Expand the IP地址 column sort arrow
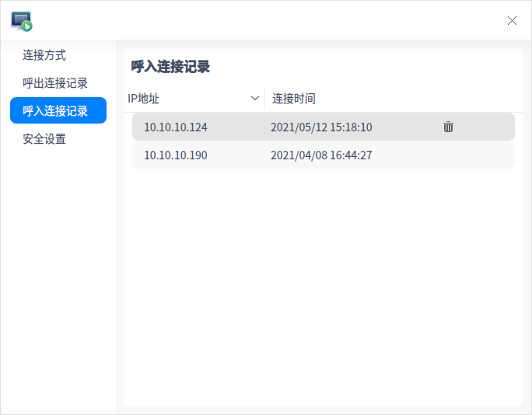The height and width of the screenshot is (415, 532). 255,99
